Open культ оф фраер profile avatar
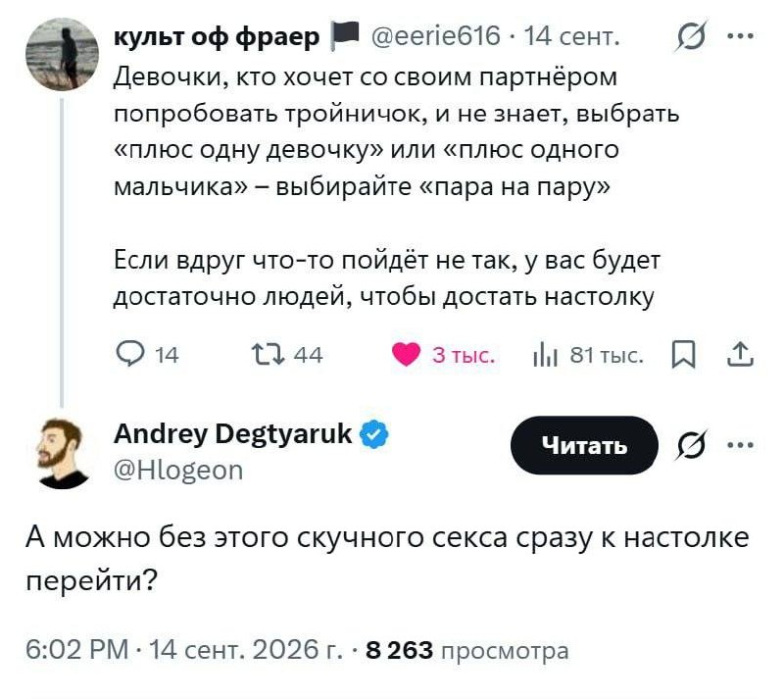784x699 pixels. point(62,54)
